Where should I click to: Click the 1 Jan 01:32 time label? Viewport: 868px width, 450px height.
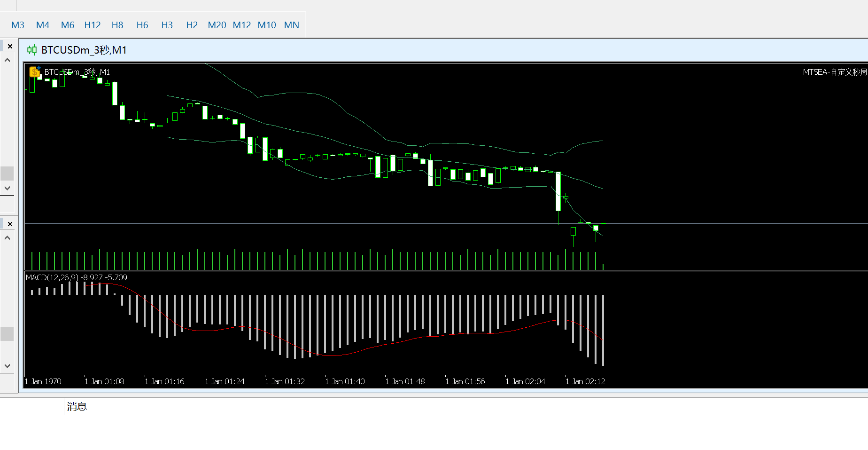285,381
